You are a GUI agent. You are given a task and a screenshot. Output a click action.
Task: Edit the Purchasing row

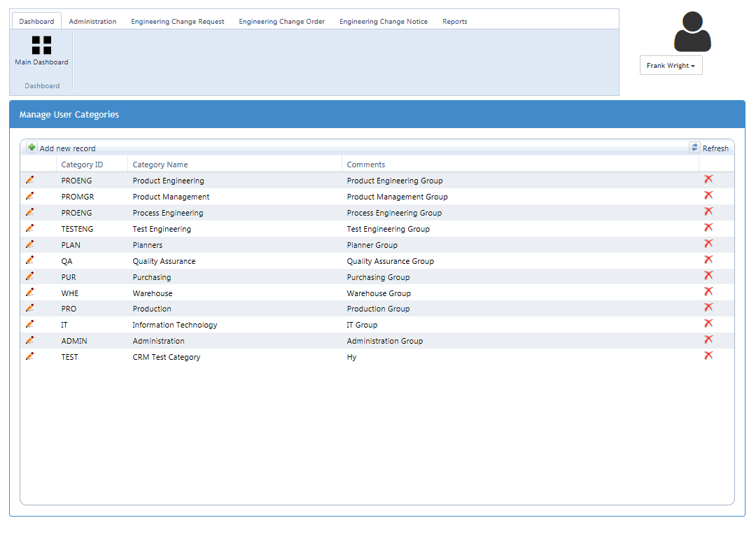pos(30,276)
